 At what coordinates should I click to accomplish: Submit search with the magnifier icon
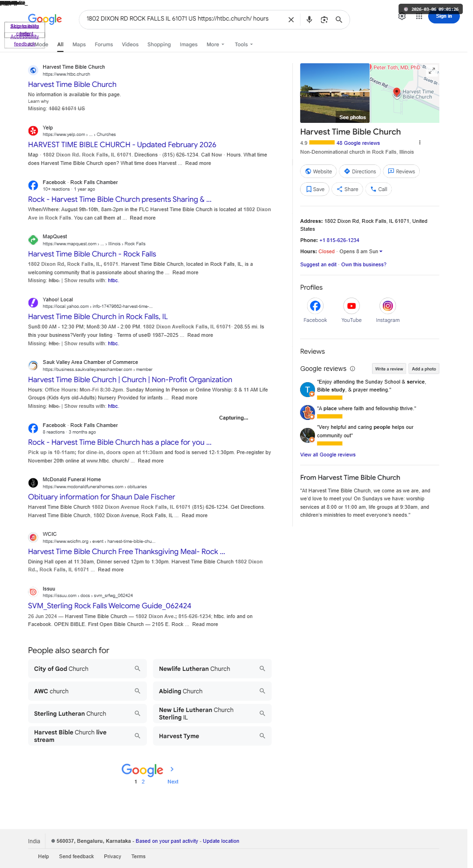tap(339, 20)
